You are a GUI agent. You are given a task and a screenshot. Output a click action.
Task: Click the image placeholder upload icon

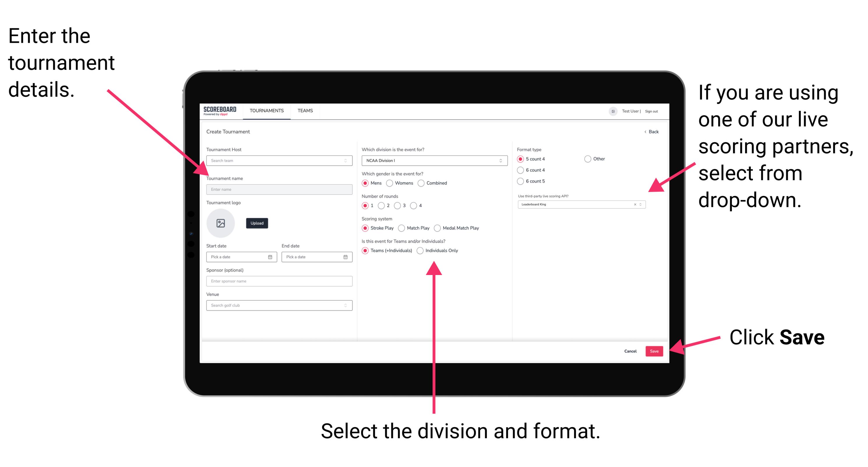point(221,223)
